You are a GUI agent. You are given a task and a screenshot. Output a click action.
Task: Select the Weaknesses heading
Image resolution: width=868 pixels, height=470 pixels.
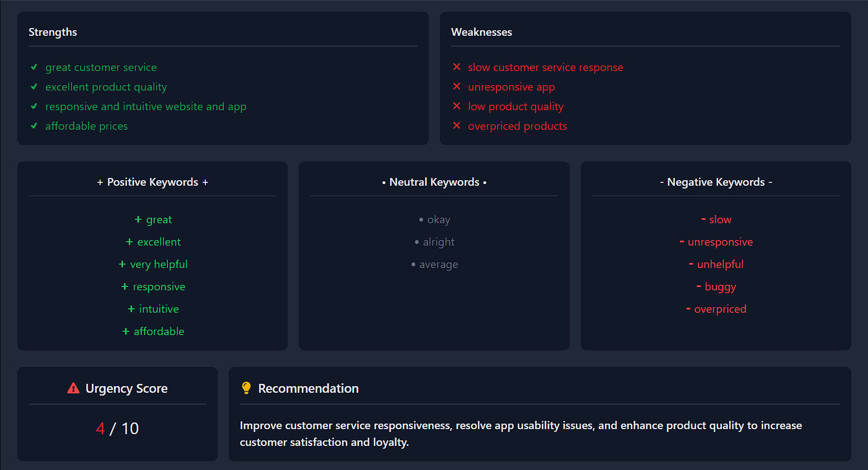[481, 32]
